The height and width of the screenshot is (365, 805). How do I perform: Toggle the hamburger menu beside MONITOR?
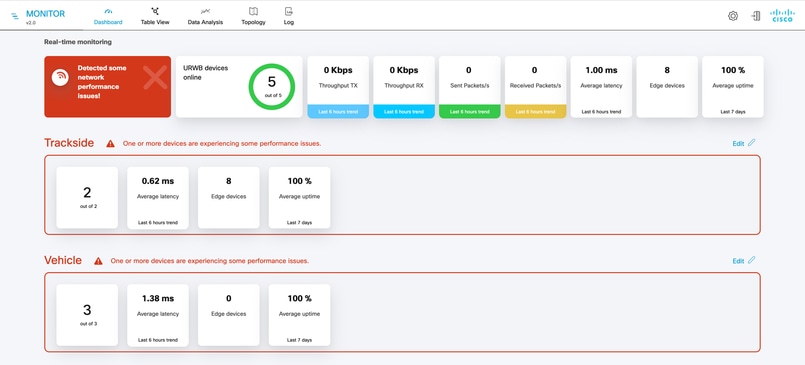(x=15, y=16)
